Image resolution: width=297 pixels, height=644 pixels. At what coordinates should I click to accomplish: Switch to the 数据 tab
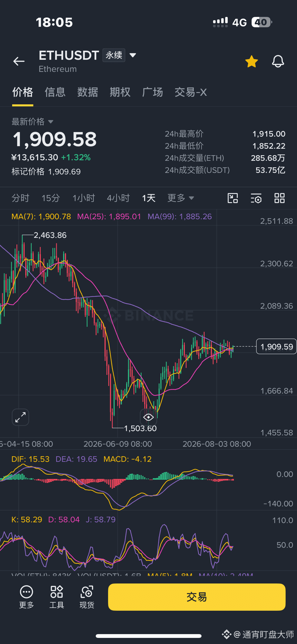(x=88, y=92)
